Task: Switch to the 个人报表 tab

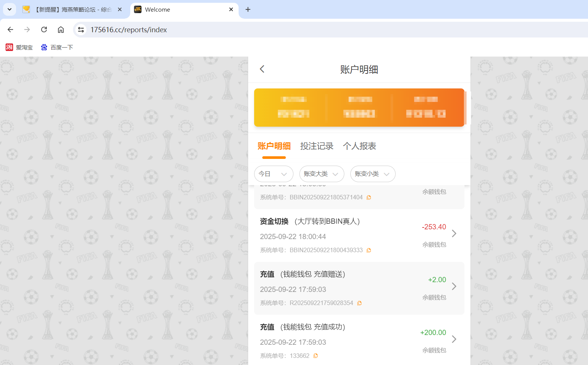Action: pos(359,146)
